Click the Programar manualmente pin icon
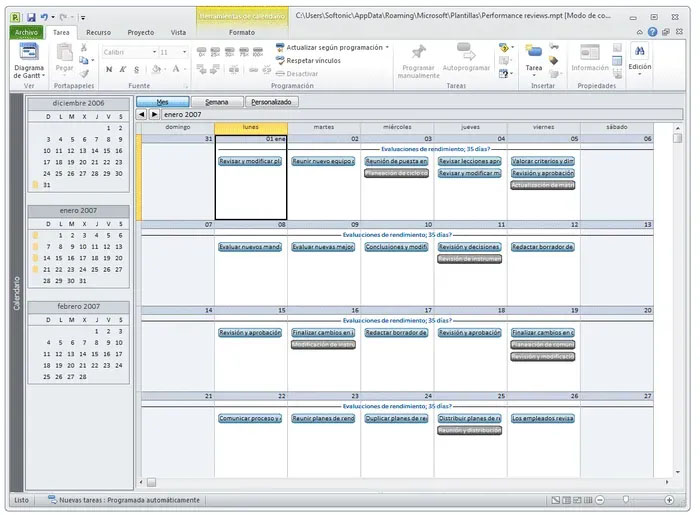Image resolution: width=700 pixels, height=515 pixels. pyautogui.click(x=418, y=52)
